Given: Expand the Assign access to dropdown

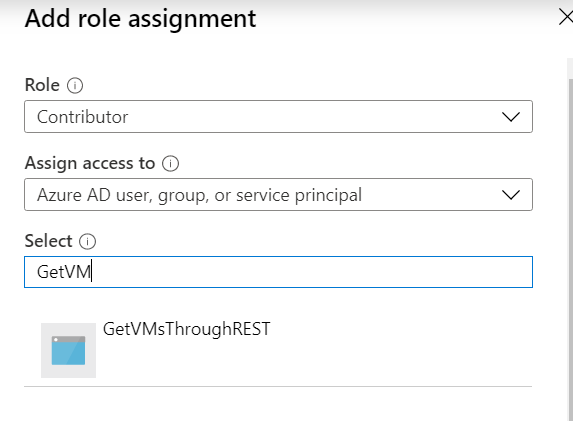Looking at the screenshot, I should (278, 194).
